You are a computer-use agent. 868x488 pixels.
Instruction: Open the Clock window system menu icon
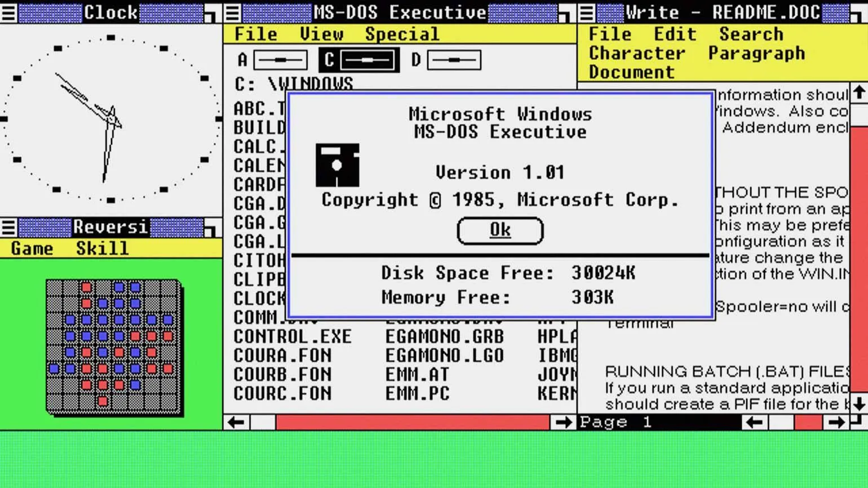pos(8,12)
